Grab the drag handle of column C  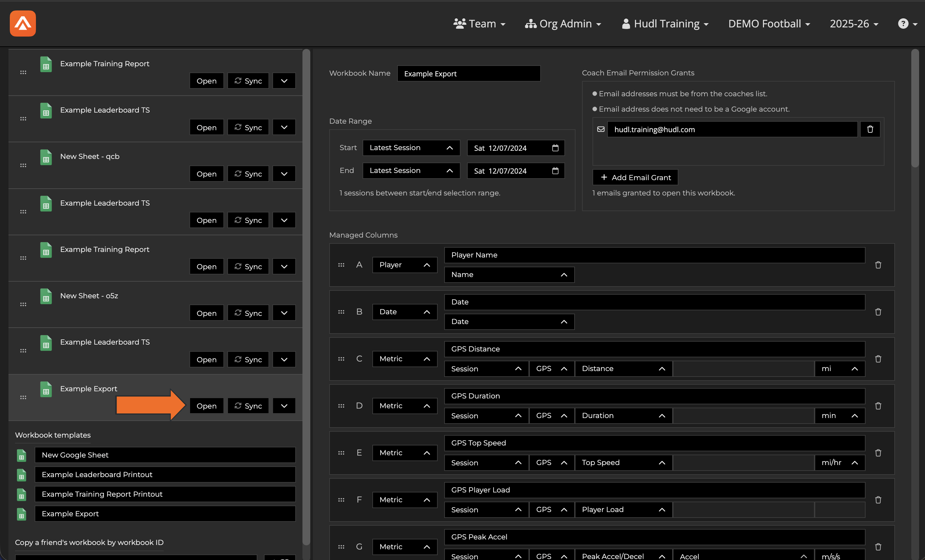pos(341,359)
